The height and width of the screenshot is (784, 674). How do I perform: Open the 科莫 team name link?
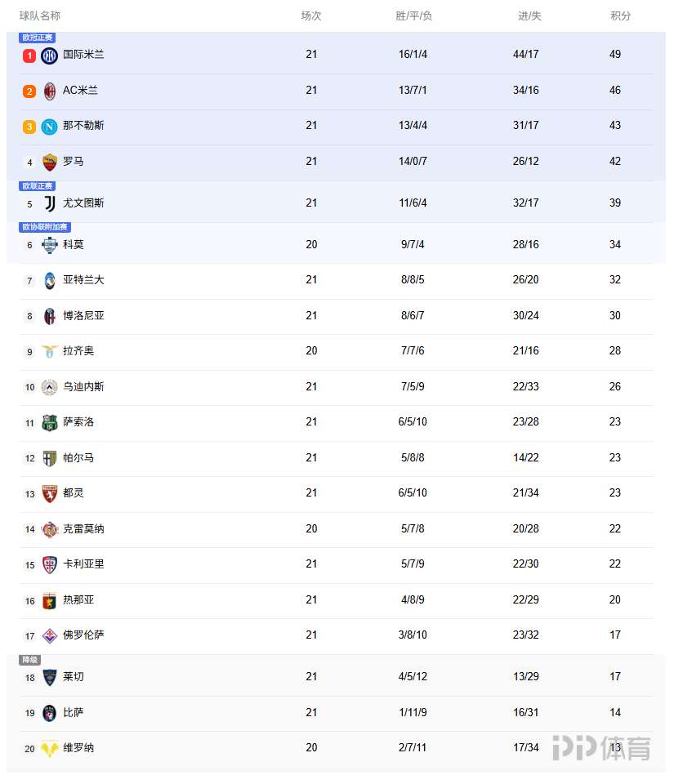coord(74,244)
